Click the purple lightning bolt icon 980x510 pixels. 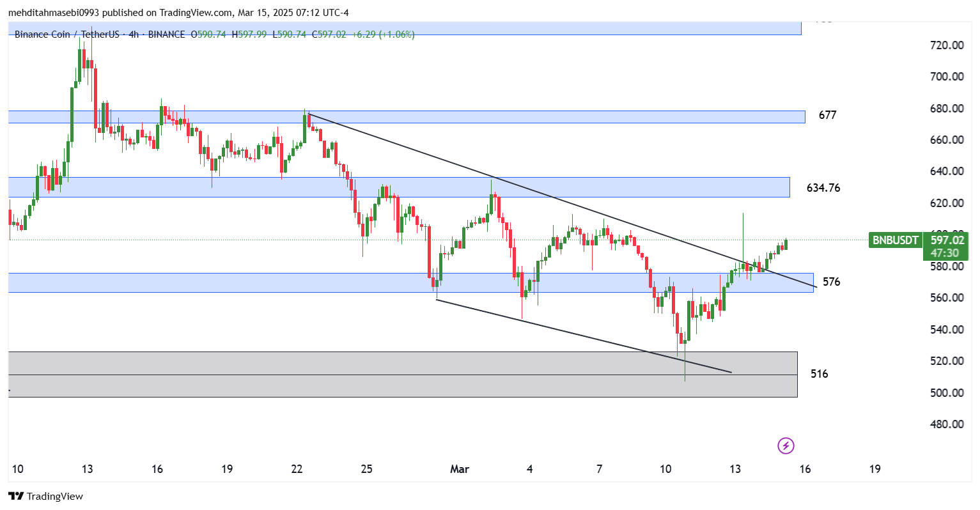click(786, 445)
